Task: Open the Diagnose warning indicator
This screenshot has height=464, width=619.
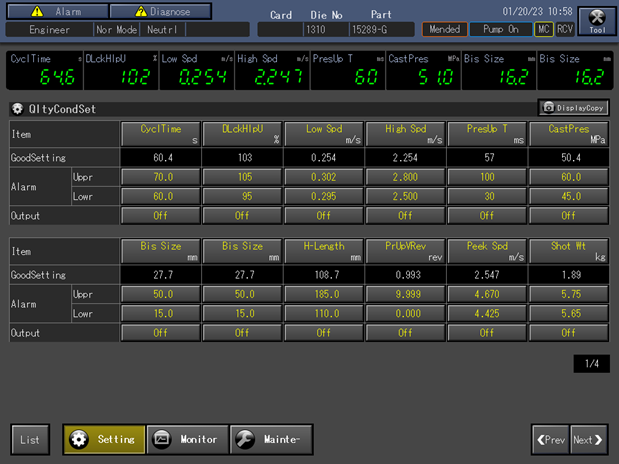Action: coord(160,12)
